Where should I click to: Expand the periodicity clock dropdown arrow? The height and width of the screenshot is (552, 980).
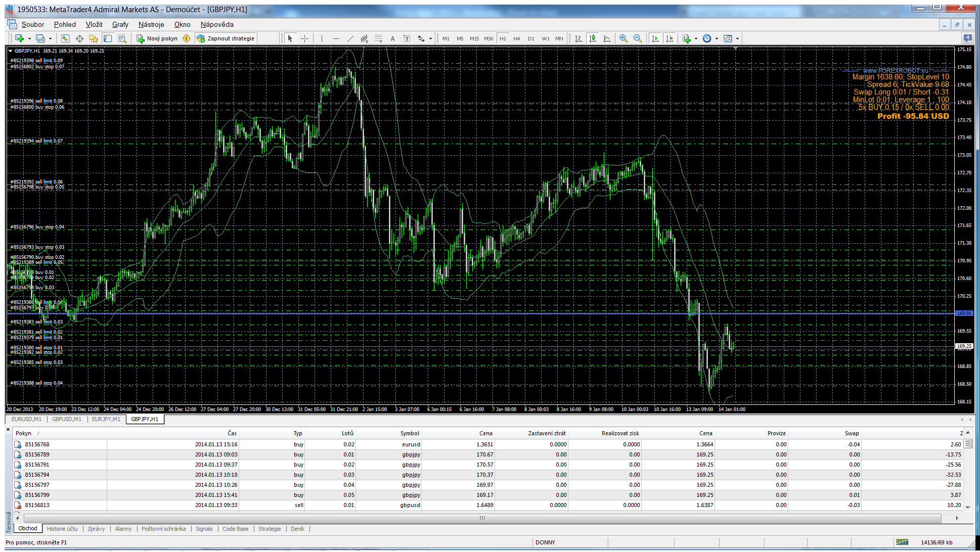(717, 38)
